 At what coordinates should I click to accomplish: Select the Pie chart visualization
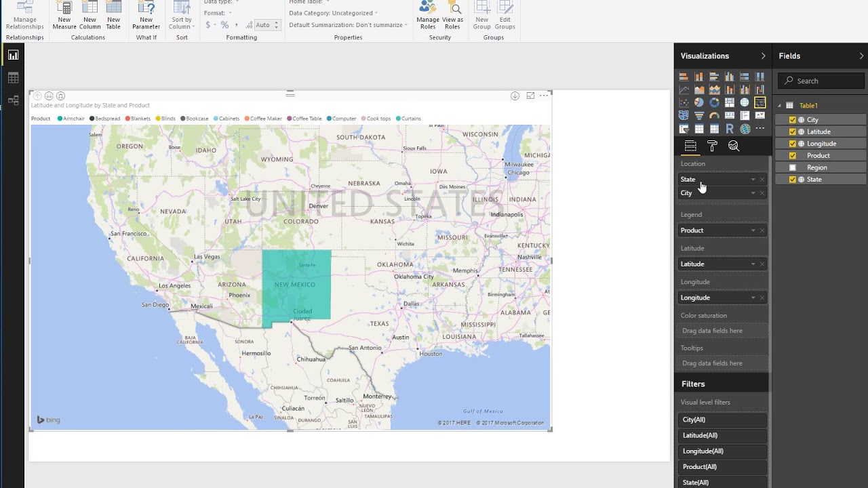[699, 102]
